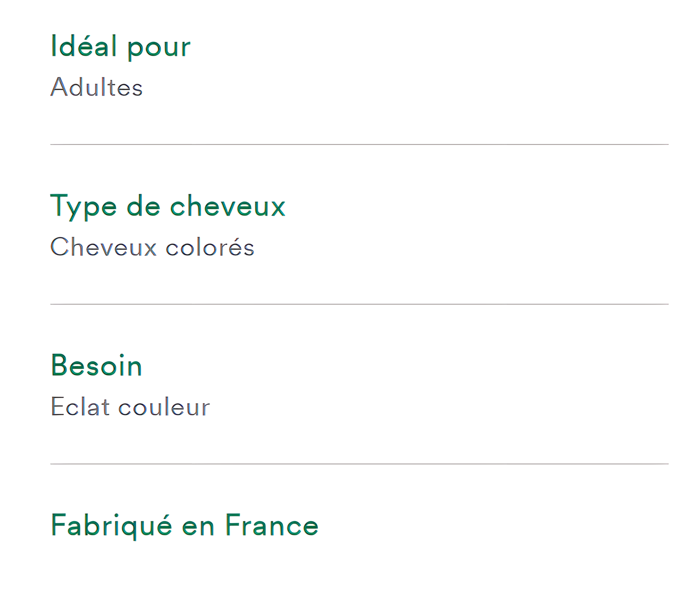Click the 'Type de cheveux' heading
Viewport: 700px width, 600px height.
coord(168,207)
